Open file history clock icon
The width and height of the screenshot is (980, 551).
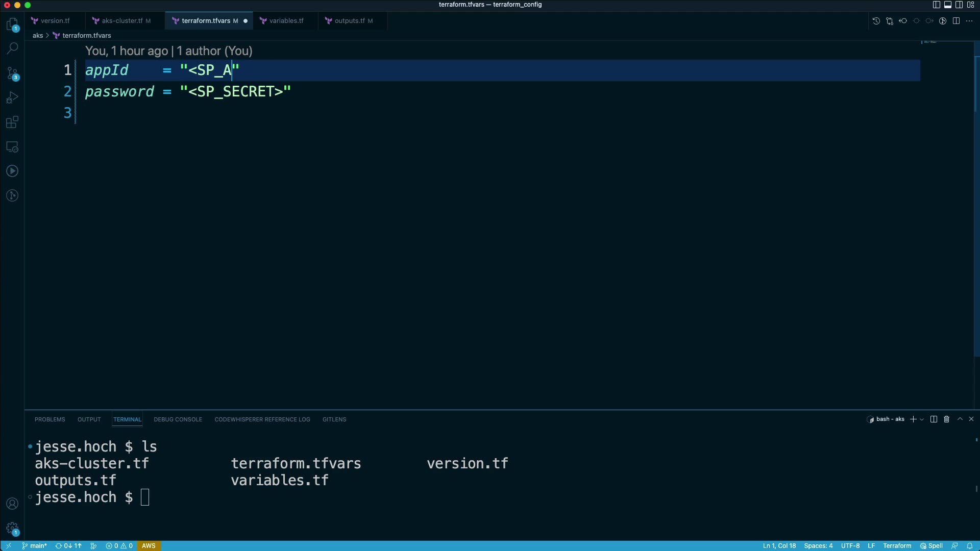[x=876, y=21]
